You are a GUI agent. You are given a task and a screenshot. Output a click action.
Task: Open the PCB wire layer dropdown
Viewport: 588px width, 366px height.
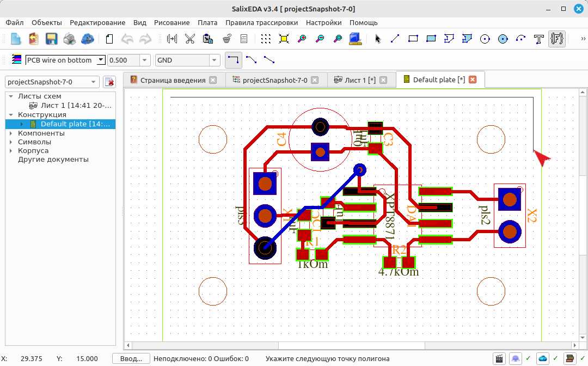101,60
